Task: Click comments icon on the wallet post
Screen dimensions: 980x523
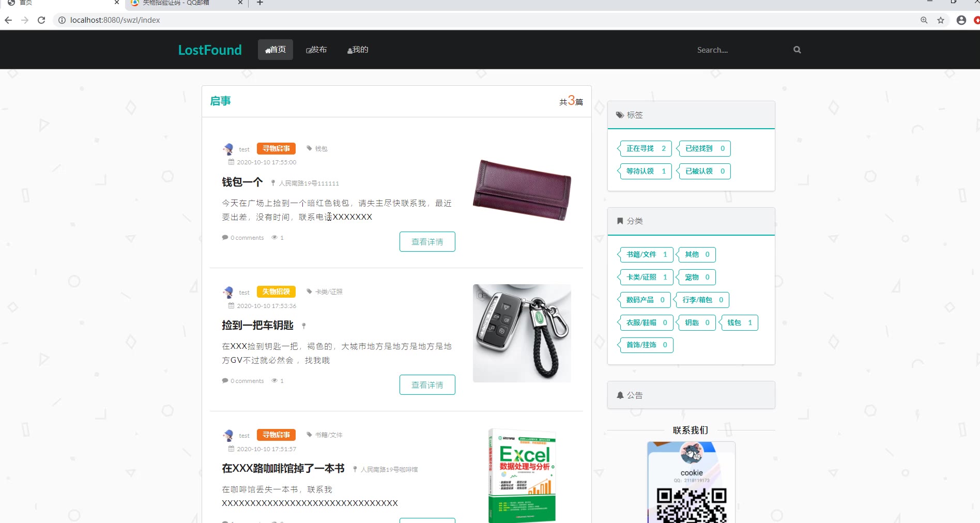Action: [x=225, y=238]
